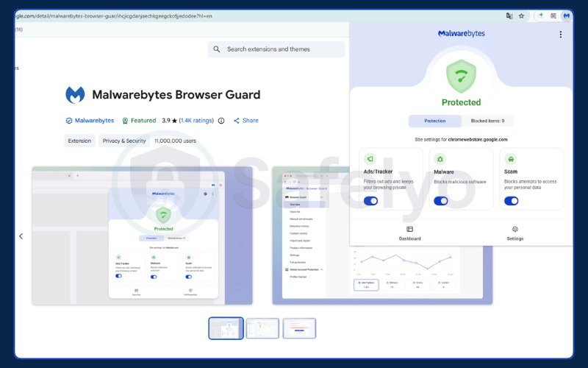
Task: Toggle Malware protection switch
Action: tap(440, 201)
